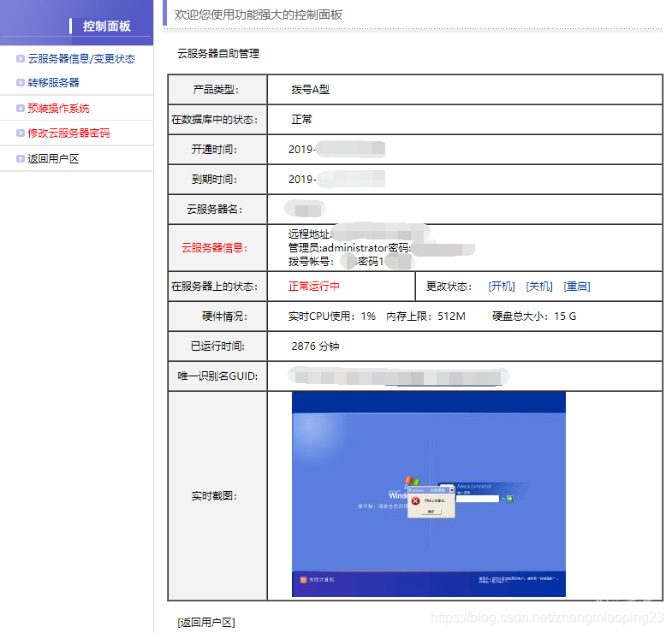Click the 内存上限：512M text
672x633 pixels.
coord(426,316)
